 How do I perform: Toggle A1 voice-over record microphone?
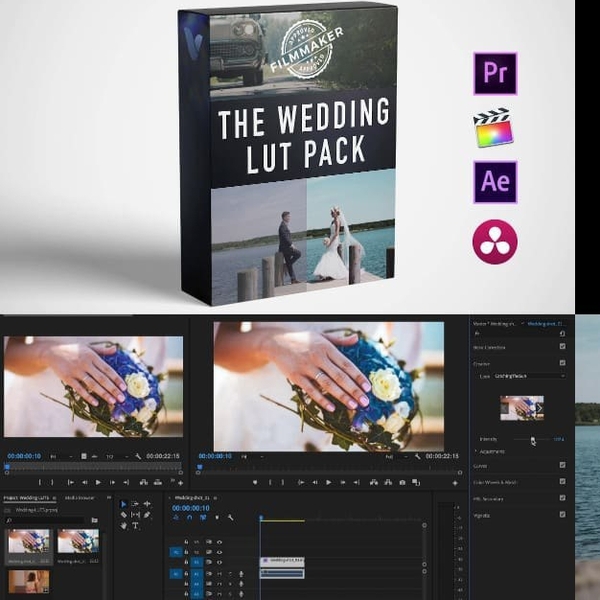pos(241,574)
